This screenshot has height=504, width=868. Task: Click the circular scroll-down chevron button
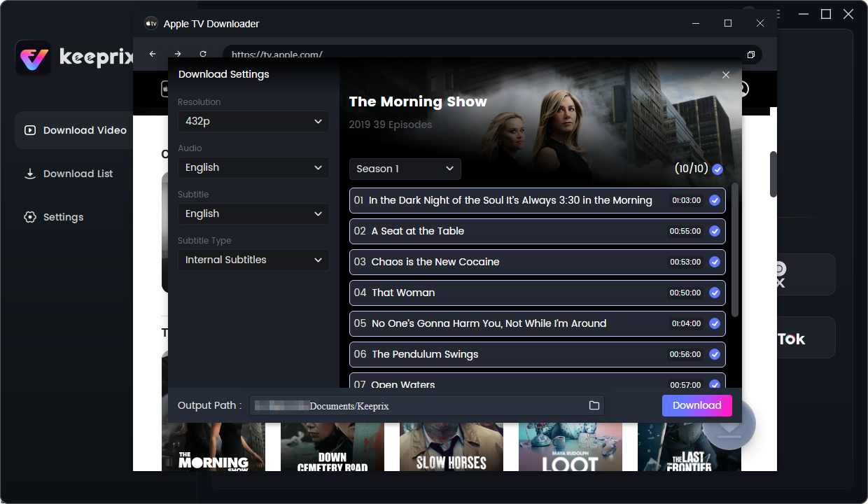tap(729, 423)
